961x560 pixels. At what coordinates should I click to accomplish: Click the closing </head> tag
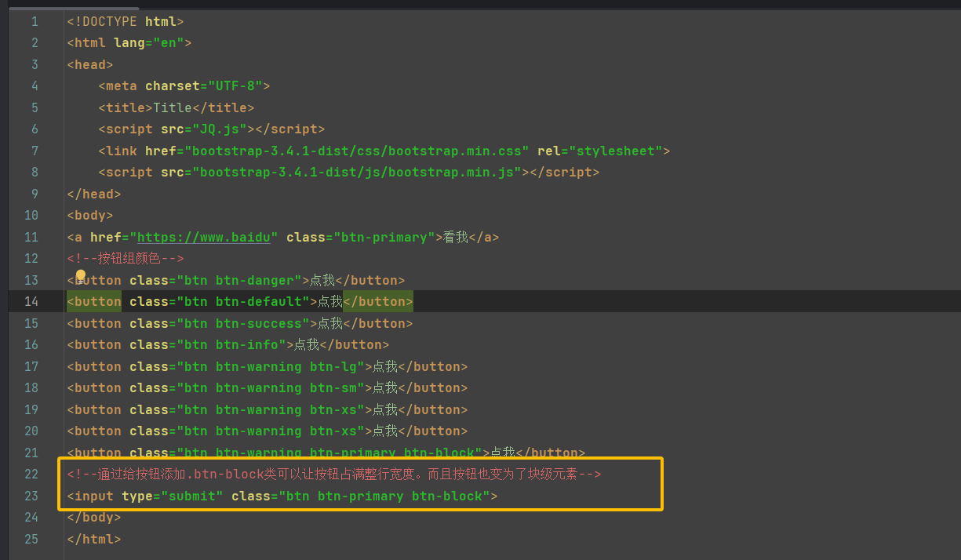click(x=94, y=194)
